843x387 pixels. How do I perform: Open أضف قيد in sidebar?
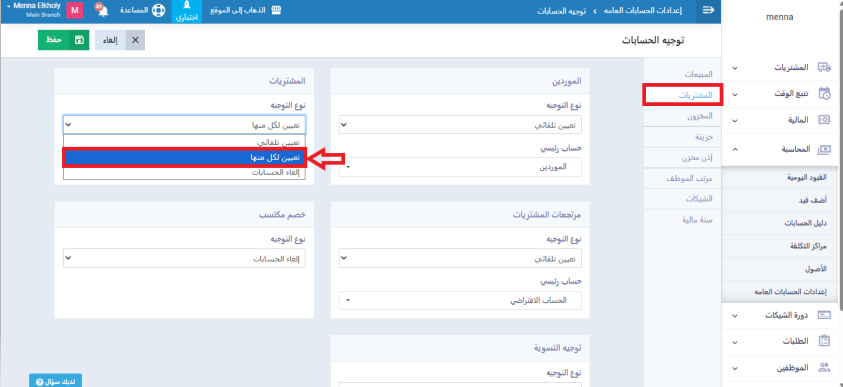coord(780,200)
